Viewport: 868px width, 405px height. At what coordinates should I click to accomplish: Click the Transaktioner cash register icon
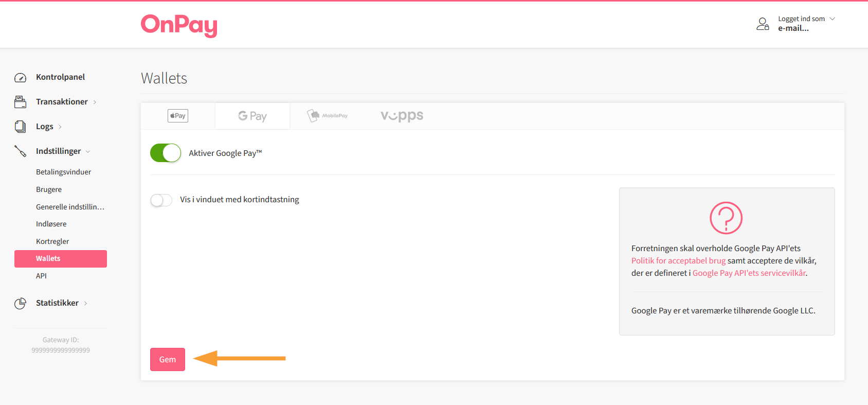[x=20, y=102]
